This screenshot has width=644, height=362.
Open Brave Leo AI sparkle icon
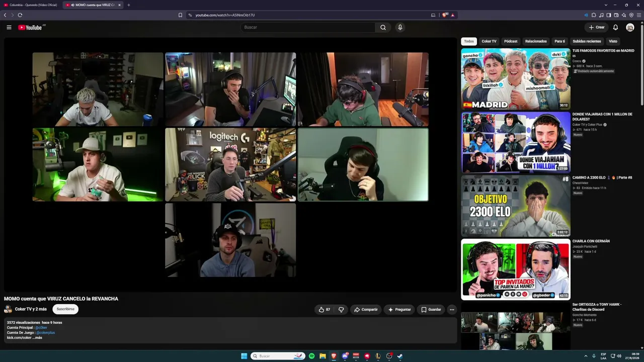click(624, 15)
